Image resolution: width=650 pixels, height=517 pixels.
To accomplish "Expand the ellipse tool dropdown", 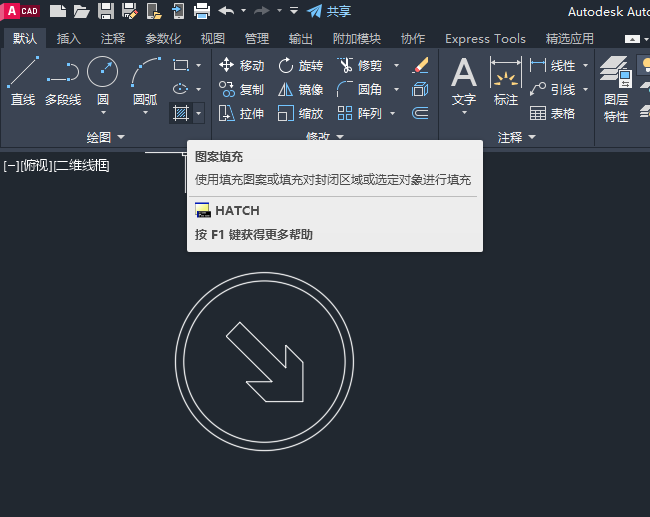I will pos(199,89).
